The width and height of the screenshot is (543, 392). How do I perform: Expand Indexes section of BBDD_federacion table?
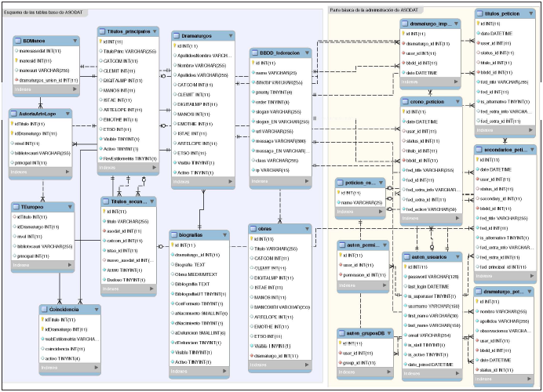(308, 183)
